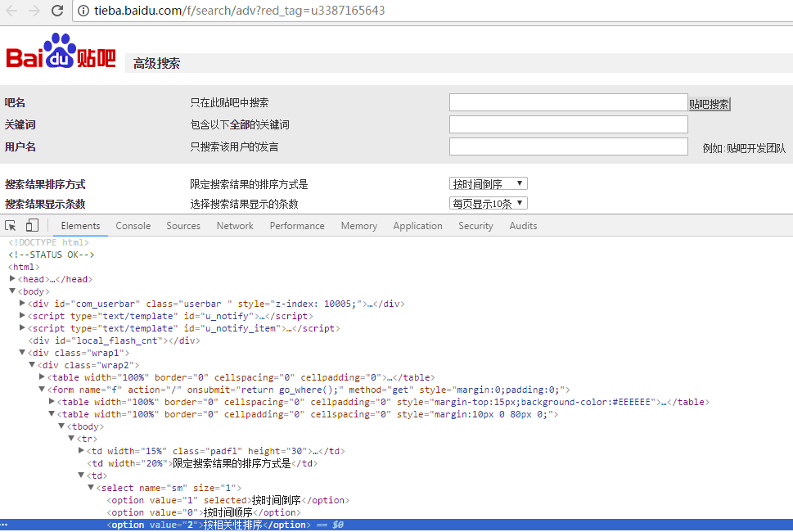This screenshot has width=793, height=532.
Task: Select the option value 1 selected line
Action: [x=228, y=500]
